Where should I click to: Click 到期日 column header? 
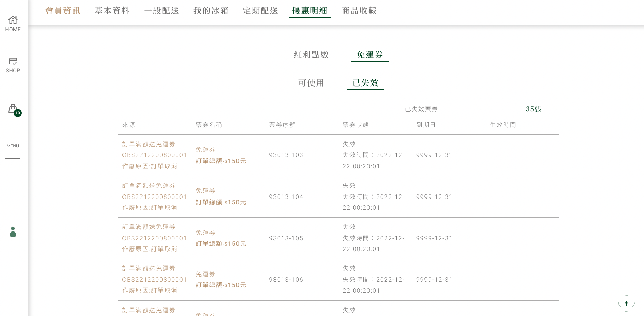[426, 125]
